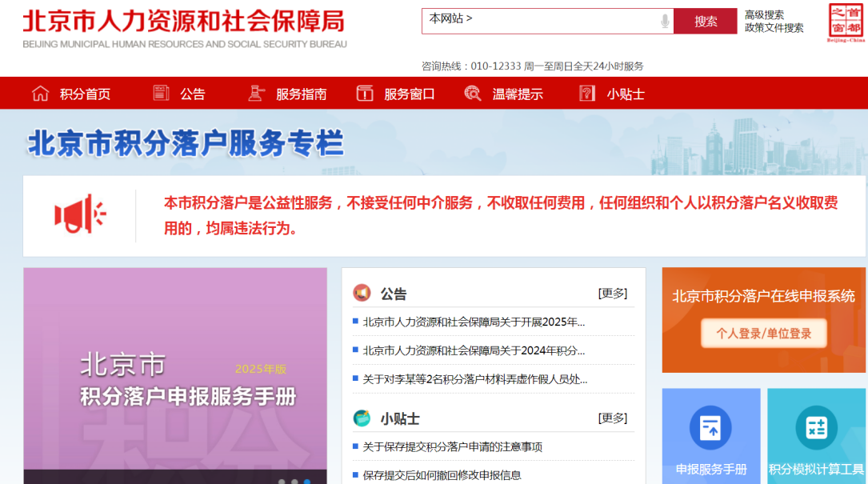Viewport: 868px width, 484px height.
Task: Click the red 搜索 button
Action: [706, 21]
